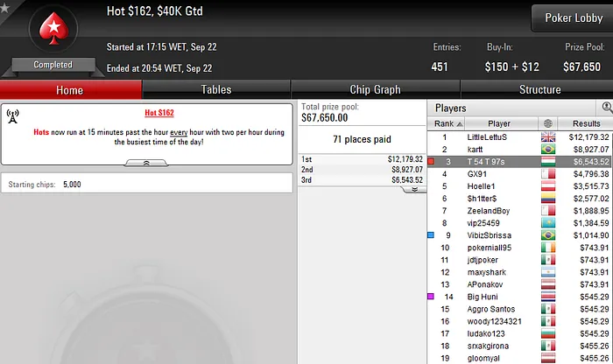Click the globe country column header
613x364 pixels.
[547, 123]
